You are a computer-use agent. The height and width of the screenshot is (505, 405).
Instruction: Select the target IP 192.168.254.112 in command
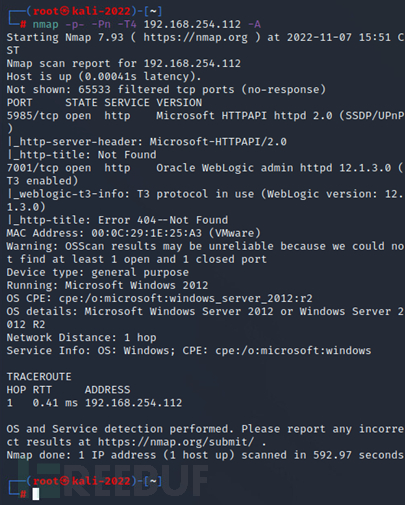(x=192, y=24)
